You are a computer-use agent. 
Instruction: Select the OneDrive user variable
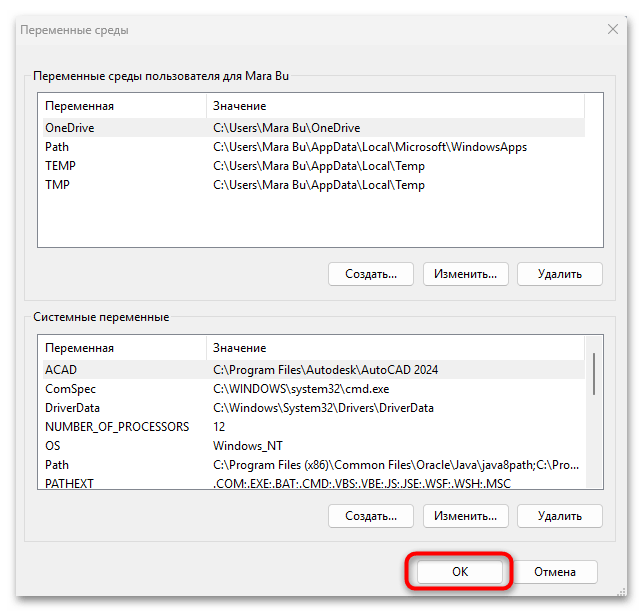coord(314,128)
